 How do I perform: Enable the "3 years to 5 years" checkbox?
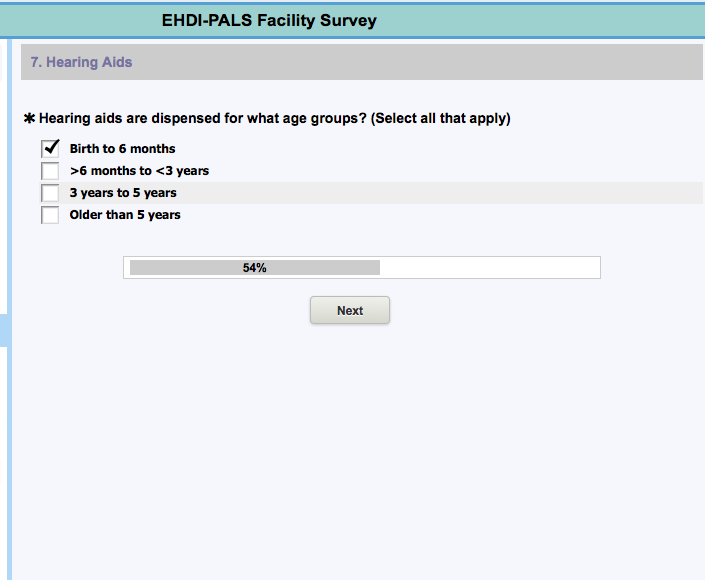click(50, 193)
